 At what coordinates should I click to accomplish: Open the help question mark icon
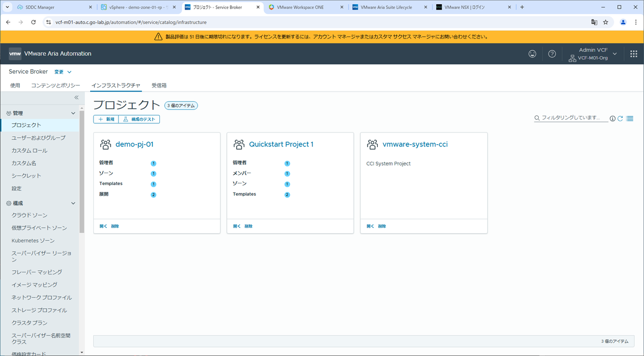click(x=552, y=54)
